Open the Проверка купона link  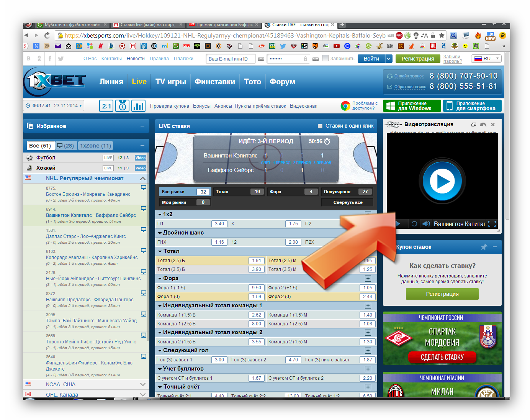(170, 106)
